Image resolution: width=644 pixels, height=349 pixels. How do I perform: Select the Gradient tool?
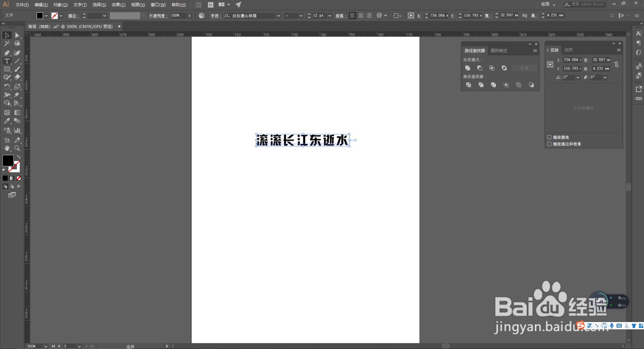17,113
